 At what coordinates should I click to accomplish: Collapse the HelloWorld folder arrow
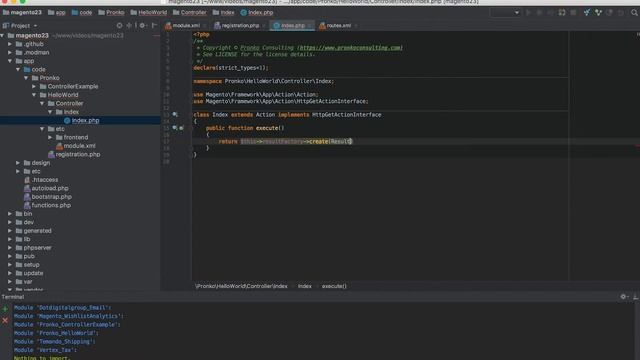tap(34, 95)
